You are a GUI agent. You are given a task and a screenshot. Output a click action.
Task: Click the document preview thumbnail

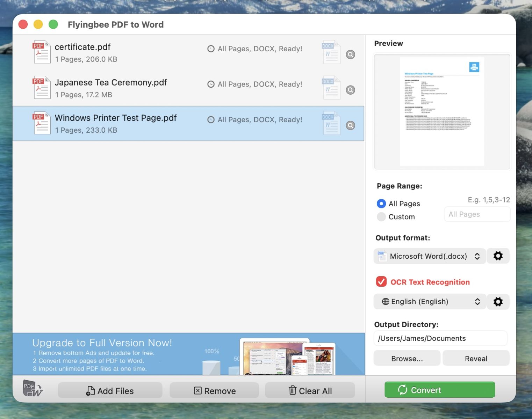[442, 112]
